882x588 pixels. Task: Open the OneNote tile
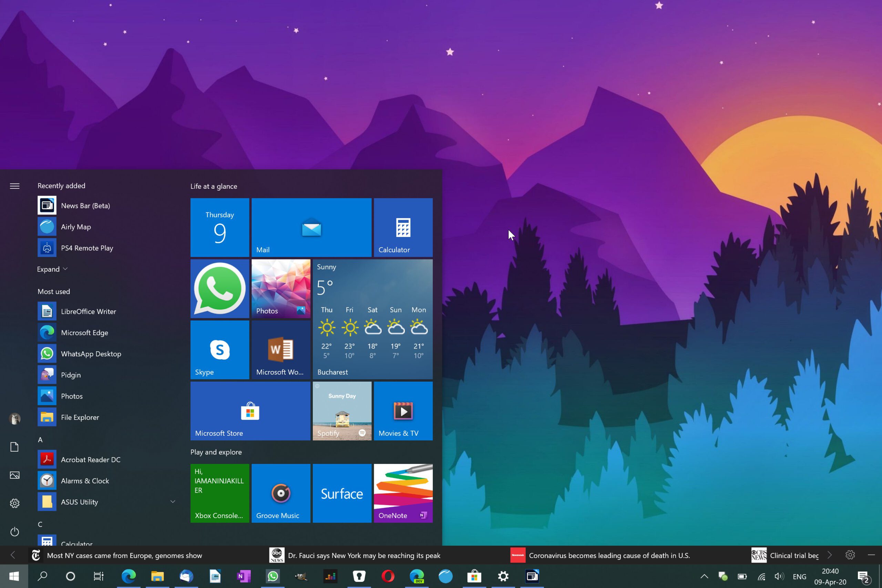(403, 493)
